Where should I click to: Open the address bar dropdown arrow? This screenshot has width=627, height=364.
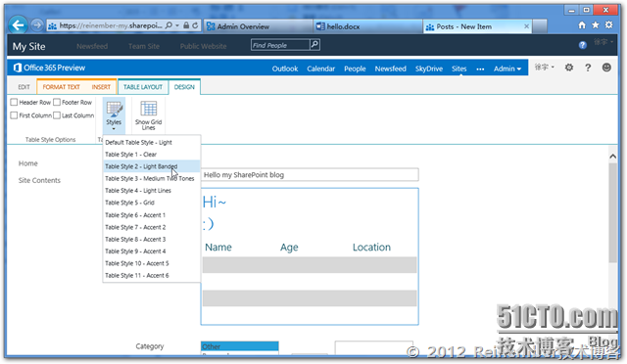point(177,25)
